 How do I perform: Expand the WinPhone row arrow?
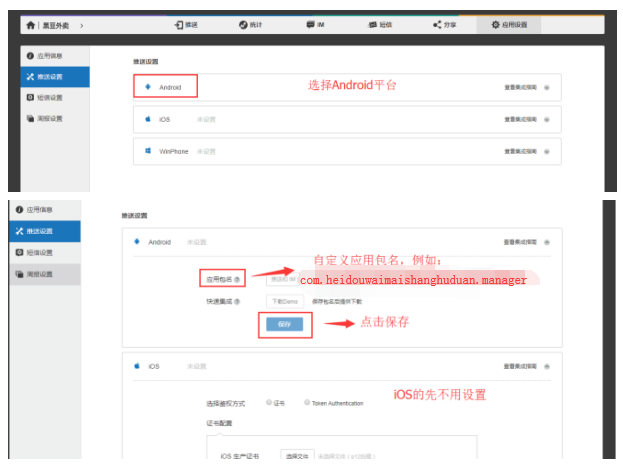(x=547, y=151)
